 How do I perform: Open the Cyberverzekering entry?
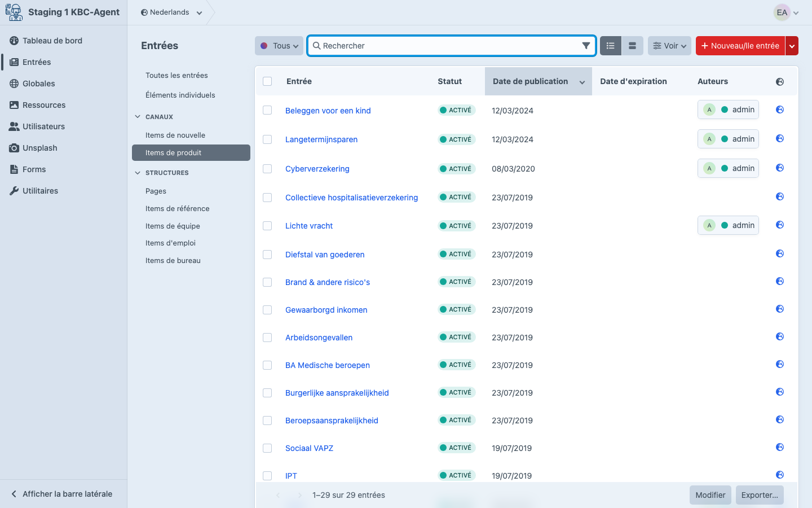pos(317,169)
